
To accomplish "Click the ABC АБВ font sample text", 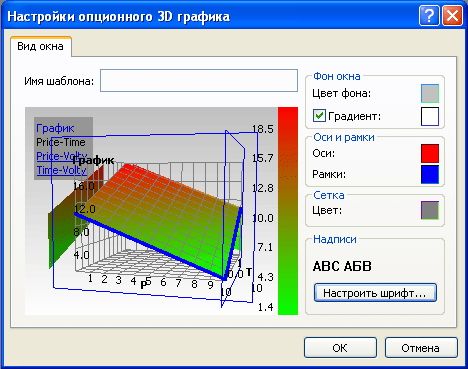I will [x=342, y=266].
